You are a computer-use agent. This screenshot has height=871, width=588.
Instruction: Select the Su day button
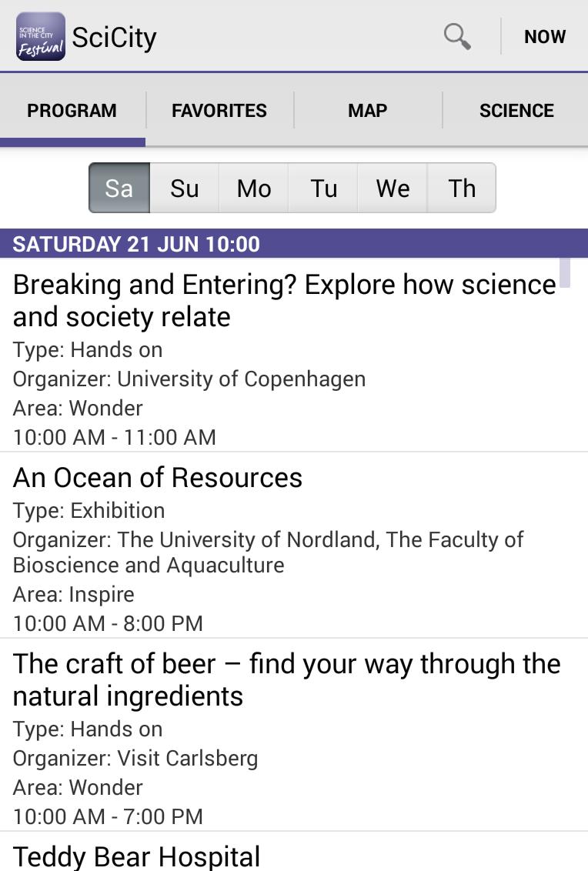[x=185, y=188]
